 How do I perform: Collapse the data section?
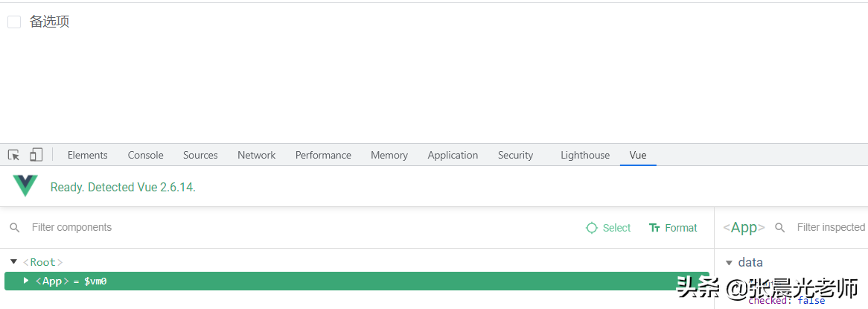(x=729, y=262)
